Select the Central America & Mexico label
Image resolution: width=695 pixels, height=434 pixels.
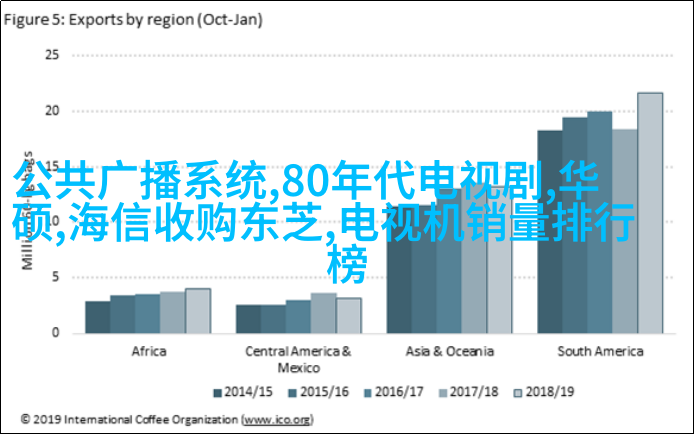tap(298, 358)
